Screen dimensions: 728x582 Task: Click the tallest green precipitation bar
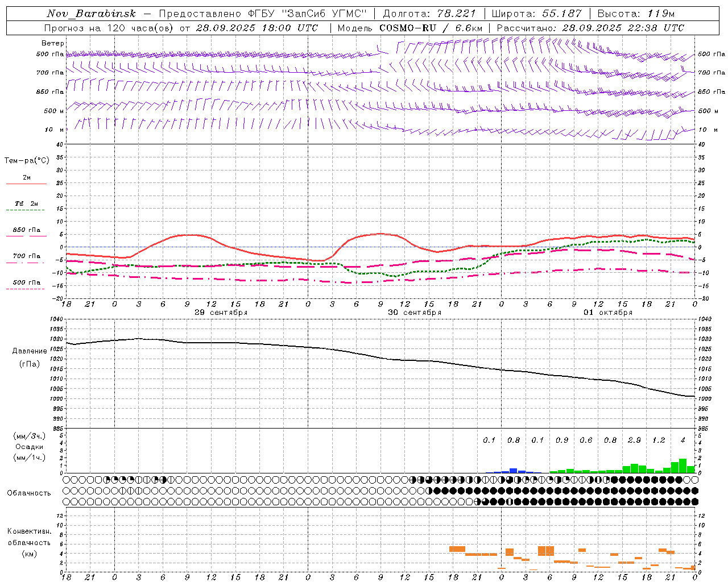(x=682, y=466)
